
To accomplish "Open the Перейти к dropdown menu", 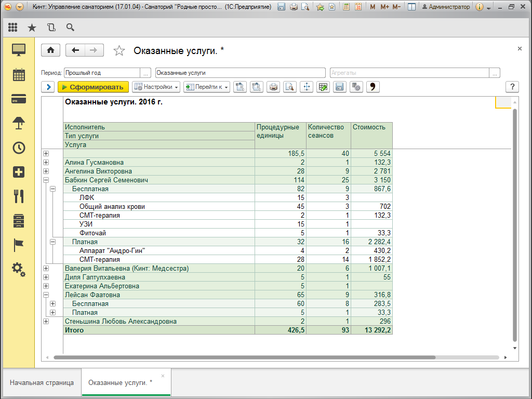I will pyautogui.click(x=206, y=87).
